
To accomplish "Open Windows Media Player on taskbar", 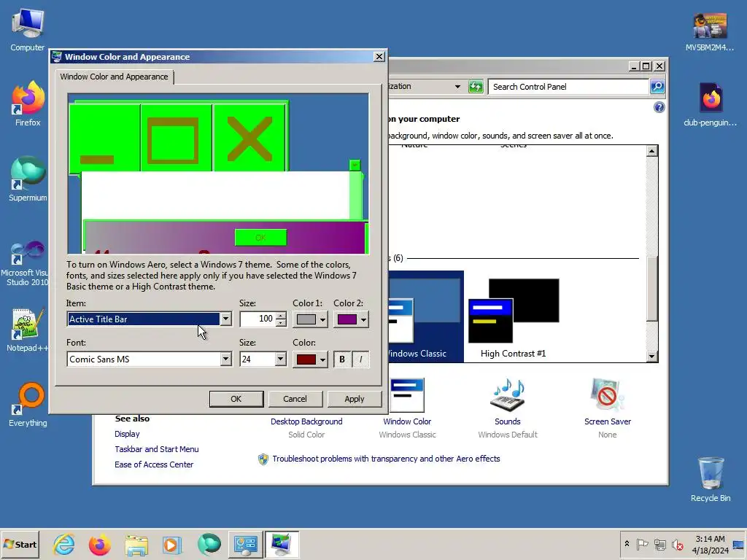I will (x=172, y=544).
